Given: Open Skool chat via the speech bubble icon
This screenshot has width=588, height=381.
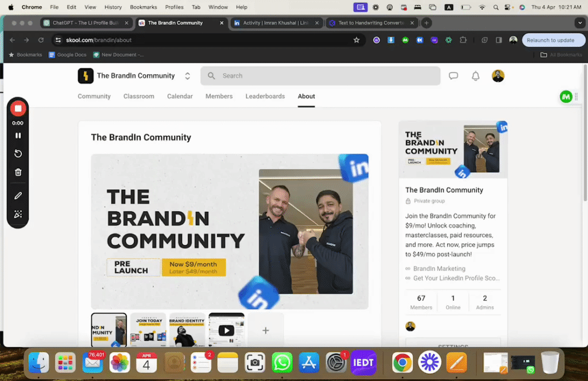Looking at the screenshot, I should [453, 75].
